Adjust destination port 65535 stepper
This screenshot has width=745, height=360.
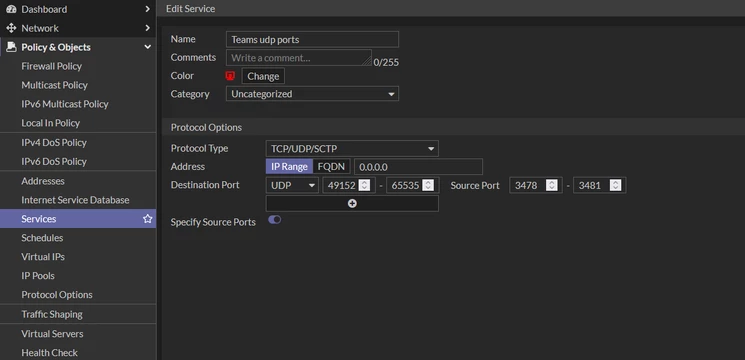coord(428,185)
